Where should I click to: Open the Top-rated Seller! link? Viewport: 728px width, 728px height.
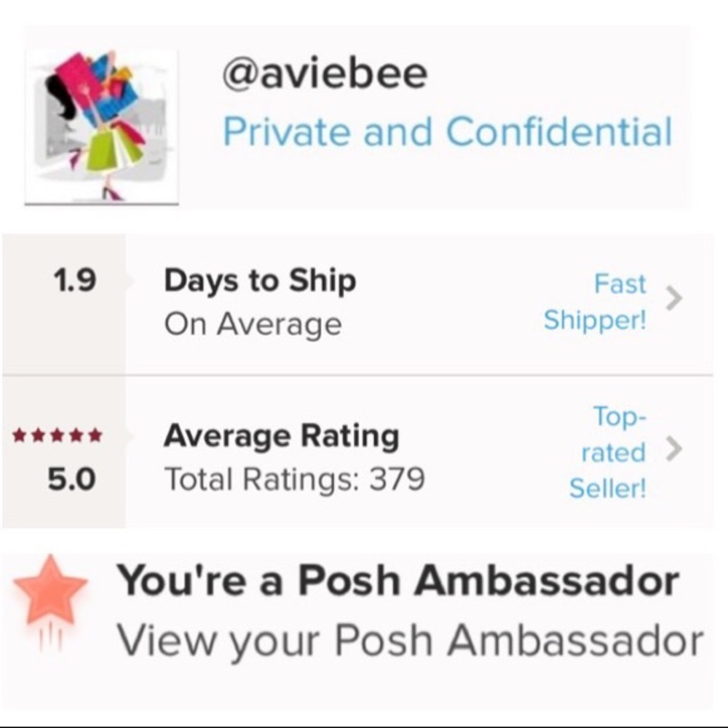(x=608, y=452)
